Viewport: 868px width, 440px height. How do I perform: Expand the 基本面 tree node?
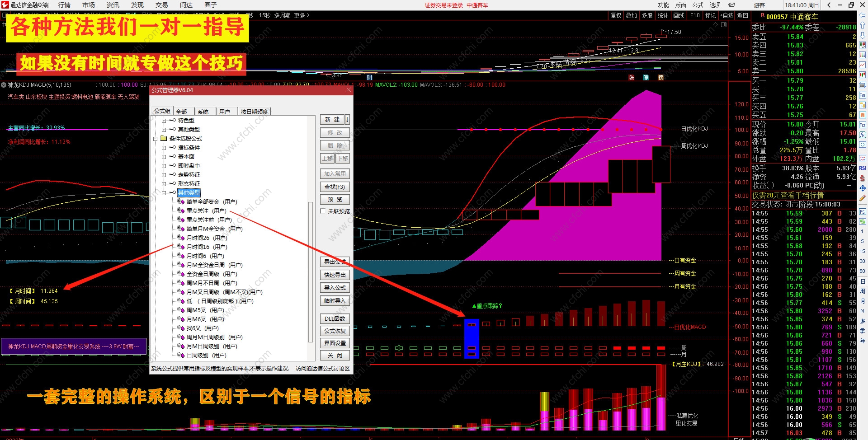164,157
